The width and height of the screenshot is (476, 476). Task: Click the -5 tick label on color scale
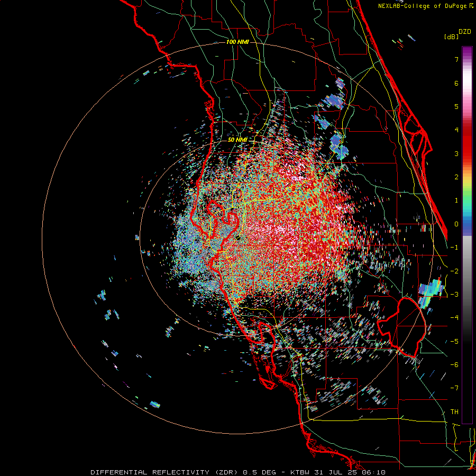[454, 342]
